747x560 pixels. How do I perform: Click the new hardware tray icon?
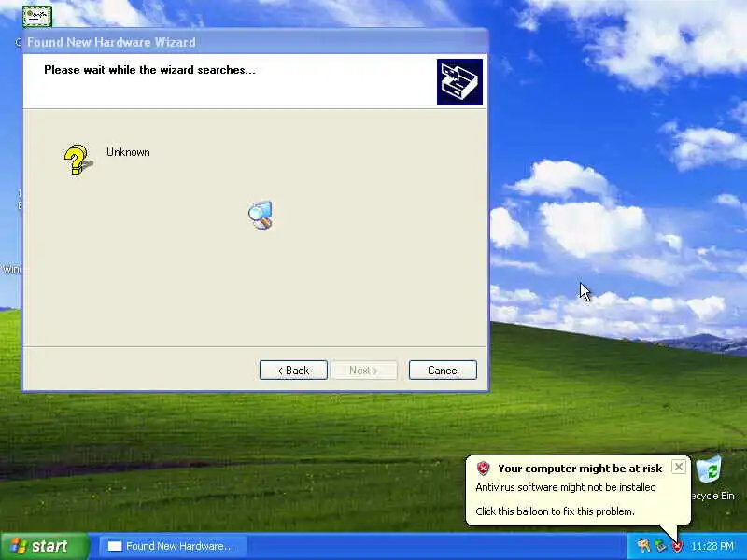pos(643,546)
